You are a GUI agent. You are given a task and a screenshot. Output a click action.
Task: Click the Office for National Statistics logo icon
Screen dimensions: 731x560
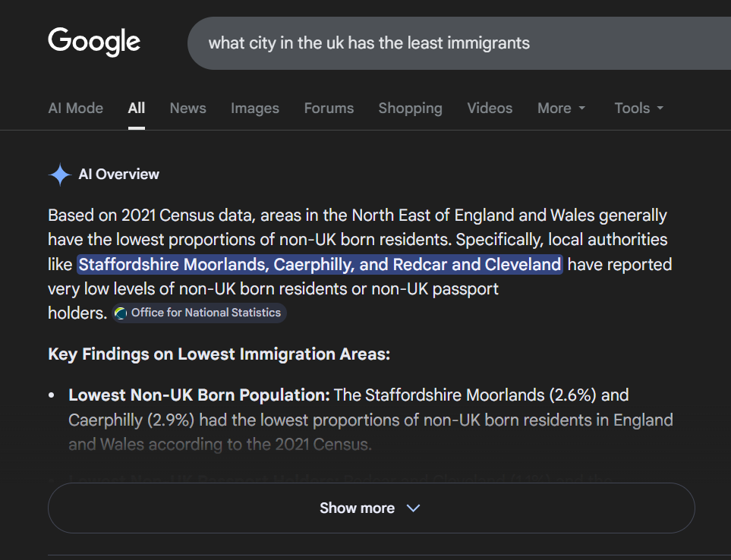point(121,313)
